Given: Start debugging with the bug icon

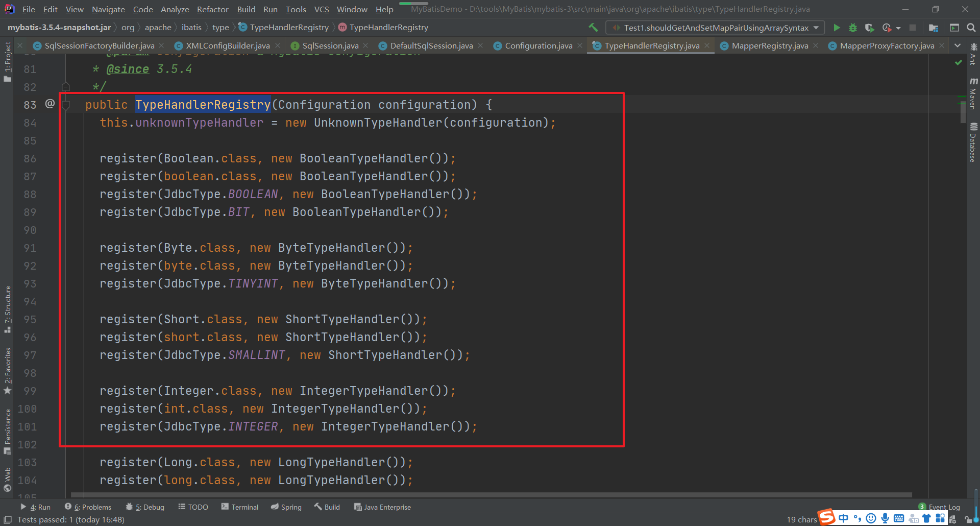Looking at the screenshot, I should point(852,28).
